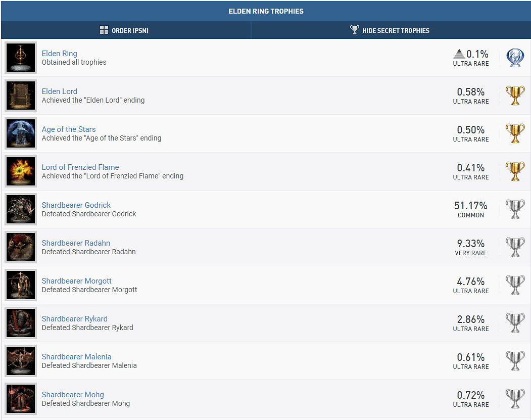This screenshot has height=420, width=531.
Task: Click the platinum trophy icon for Elden Ring
Action: (x=515, y=58)
